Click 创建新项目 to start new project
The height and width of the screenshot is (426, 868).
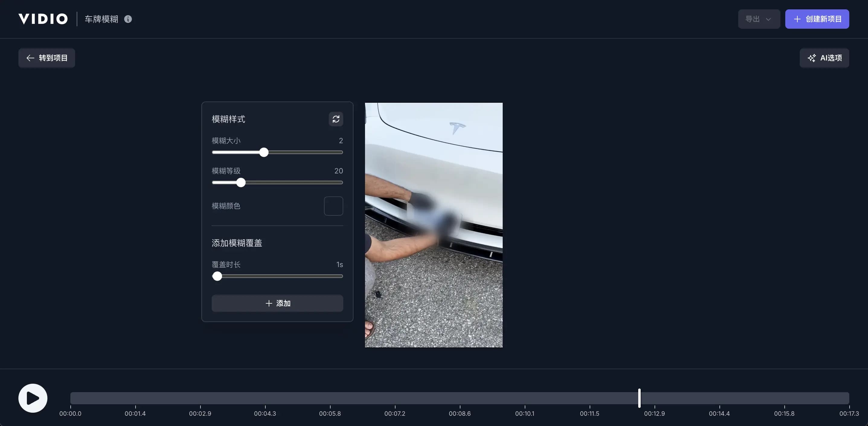click(x=817, y=19)
